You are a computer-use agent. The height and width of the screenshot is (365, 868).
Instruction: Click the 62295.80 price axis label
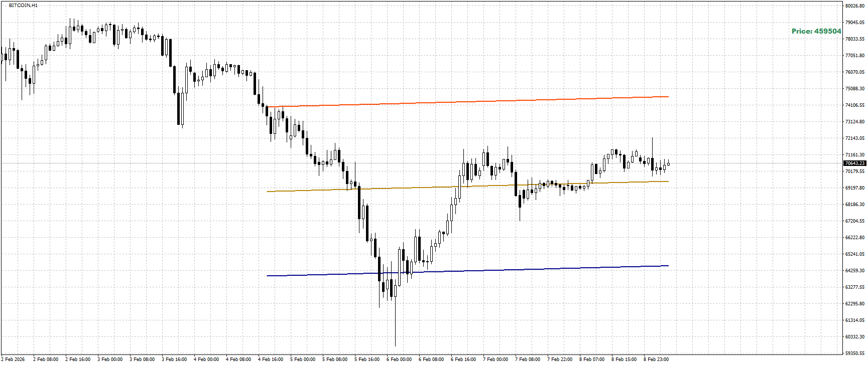coord(854,304)
